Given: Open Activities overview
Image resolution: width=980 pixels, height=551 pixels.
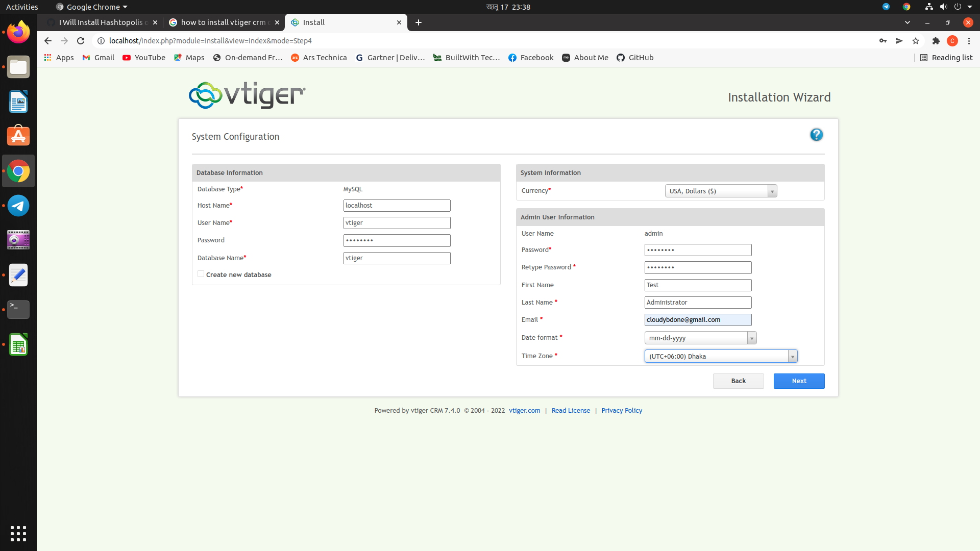Looking at the screenshot, I should 22,7.
